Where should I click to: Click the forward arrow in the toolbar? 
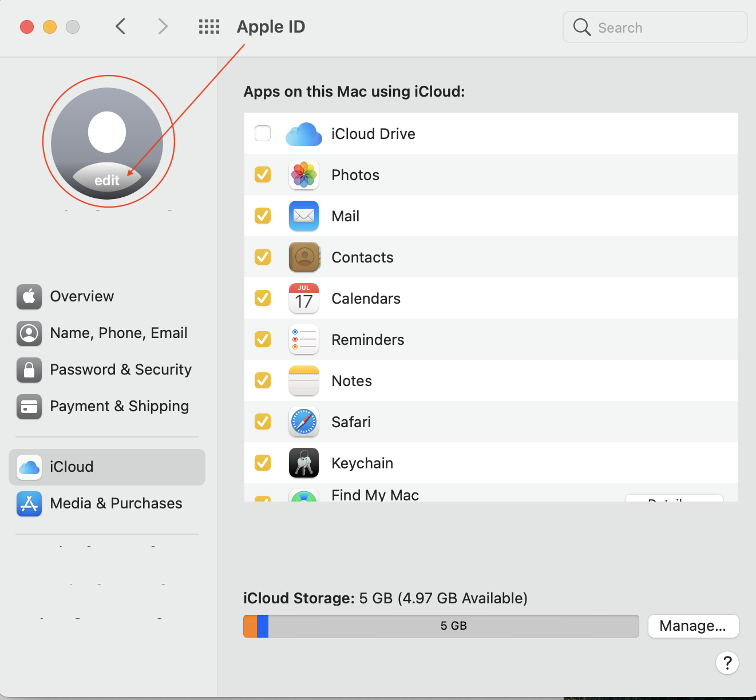(163, 26)
